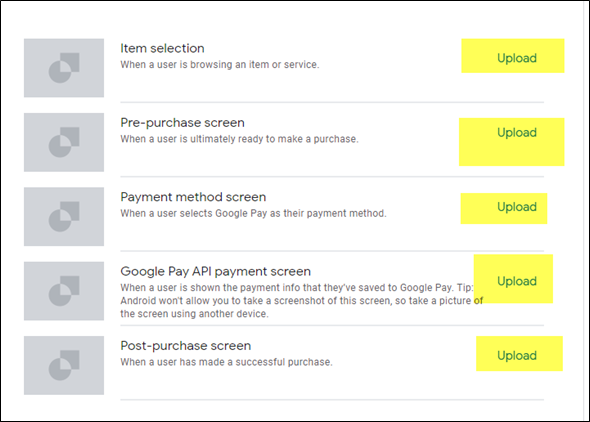
Task: Upload the Payment method screen image
Action: [517, 206]
